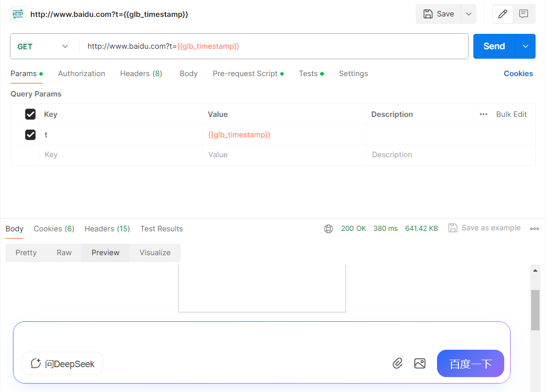Switch to Pretty view
The width and height of the screenshot is (553, 392).
pyautogui.click(x=26, y=253)
